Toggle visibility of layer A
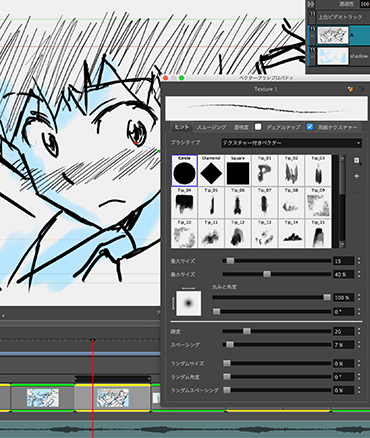This screenshot has width=370, height=438. (312, 36)
